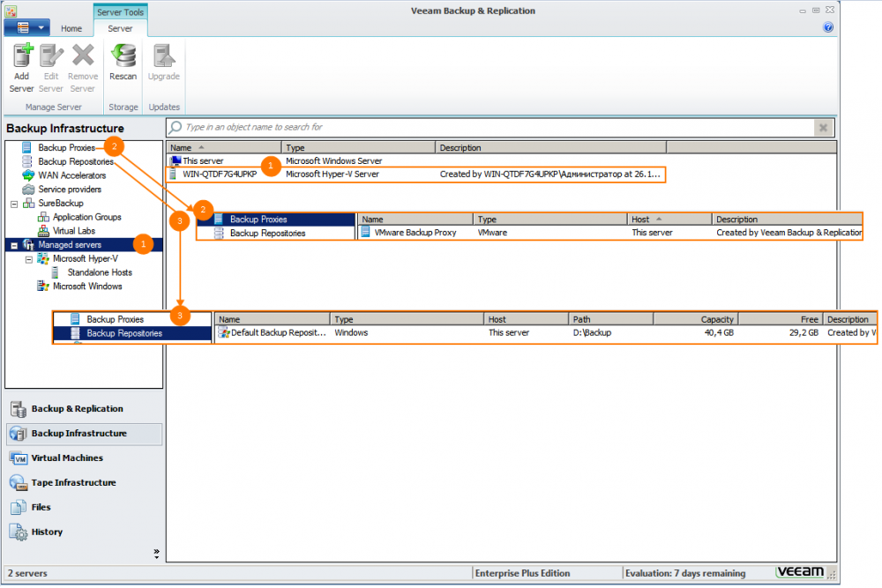
Task: Sort servers by the Type column header
Action: tap(358, 148)
